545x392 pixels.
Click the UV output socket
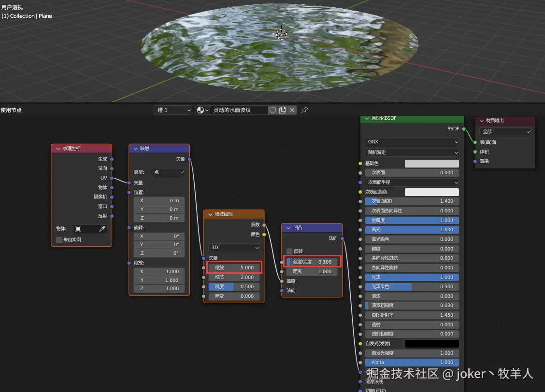point(112,178)
